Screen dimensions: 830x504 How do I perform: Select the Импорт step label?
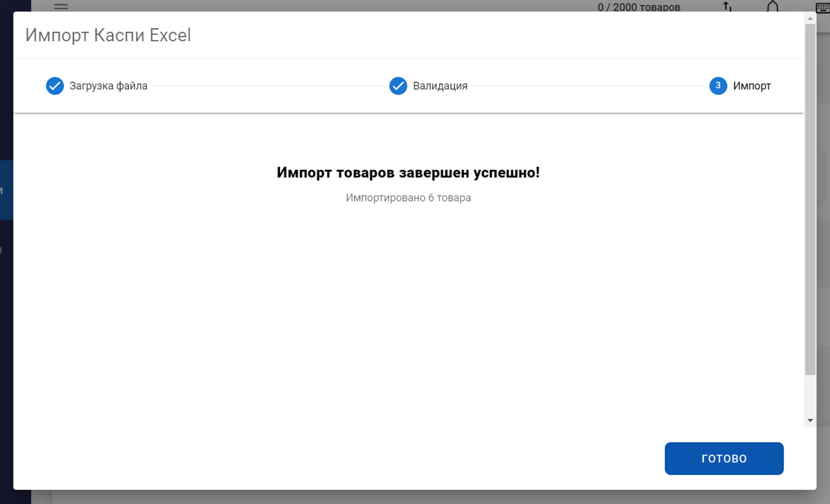(x=752, y=86)
